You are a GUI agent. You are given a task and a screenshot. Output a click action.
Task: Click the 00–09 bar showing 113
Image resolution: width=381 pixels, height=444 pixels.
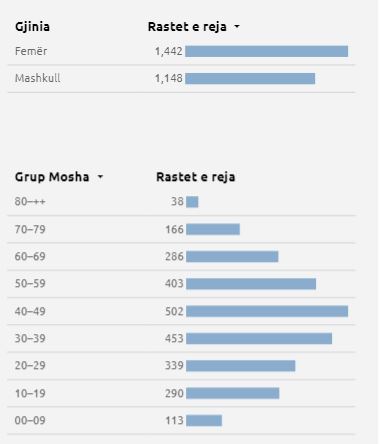tap(204, 421)
